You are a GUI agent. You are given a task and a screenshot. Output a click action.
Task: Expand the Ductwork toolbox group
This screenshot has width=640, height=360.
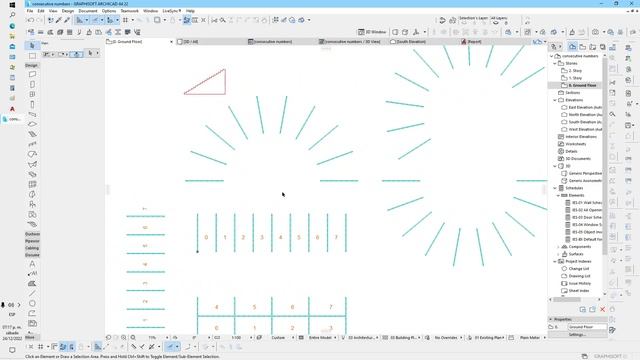(x=32, y=234)
